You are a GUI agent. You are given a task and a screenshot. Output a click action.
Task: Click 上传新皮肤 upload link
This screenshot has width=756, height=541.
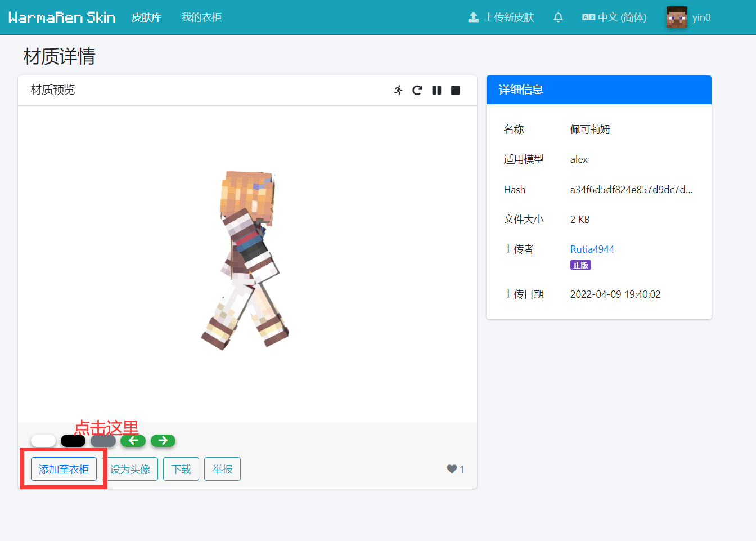[x=501, y=17]
